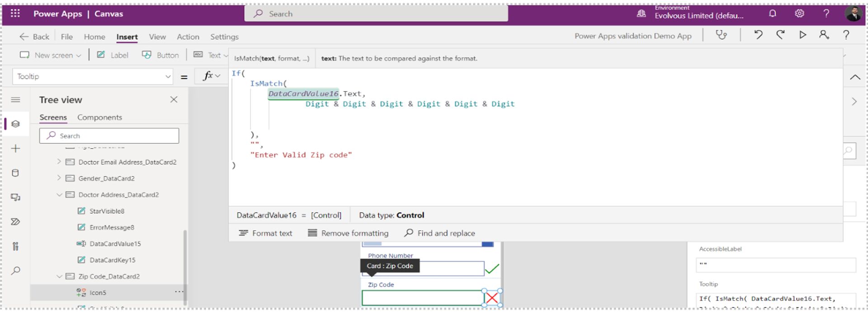The width and height of the screenshot is (868, 314).
Task: Click Find and replace button
Action: point(439,233)
